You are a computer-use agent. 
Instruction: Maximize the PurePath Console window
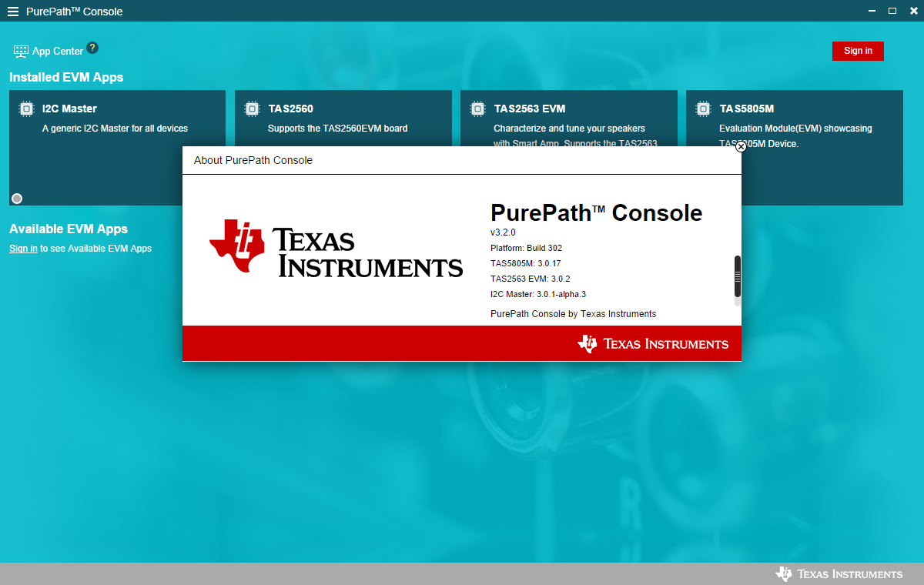[x=892, y=11]
